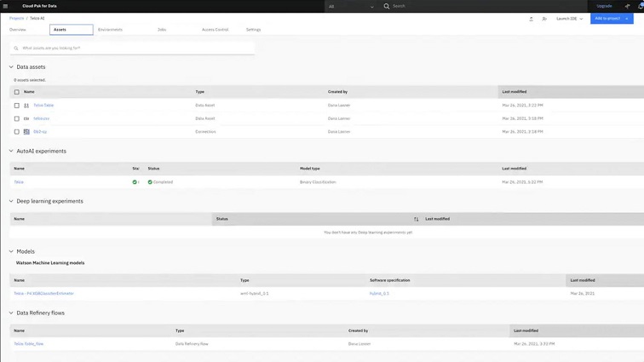Image resolution: width=644 pixels, height=362 pixels.
Task: Open the Telco Table_flow refinery flow
Action: 29,344
